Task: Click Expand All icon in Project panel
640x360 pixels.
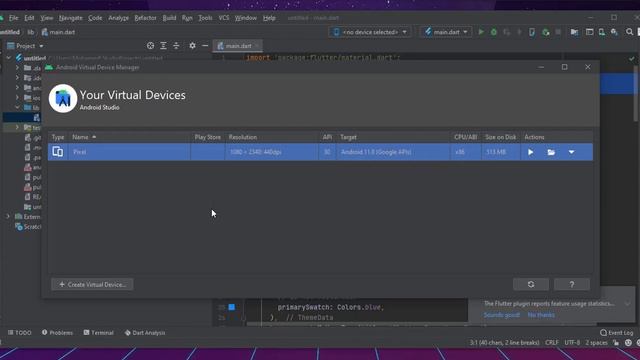Action: (163, 46)
